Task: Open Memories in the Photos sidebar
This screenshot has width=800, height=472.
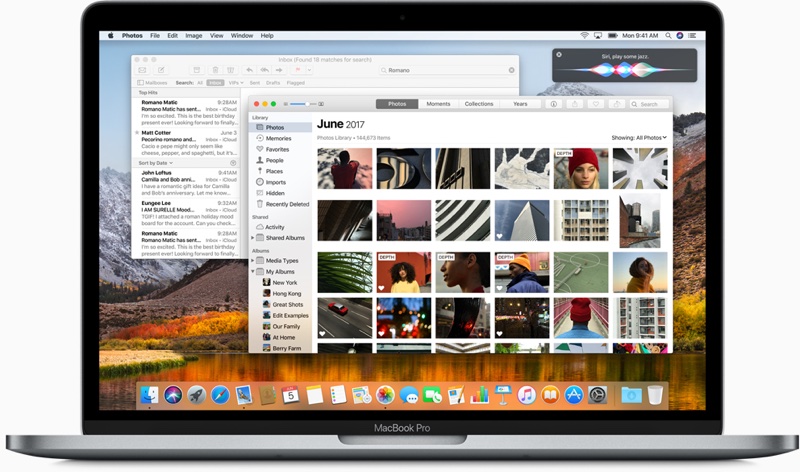Action: click(x=278, y=138)
